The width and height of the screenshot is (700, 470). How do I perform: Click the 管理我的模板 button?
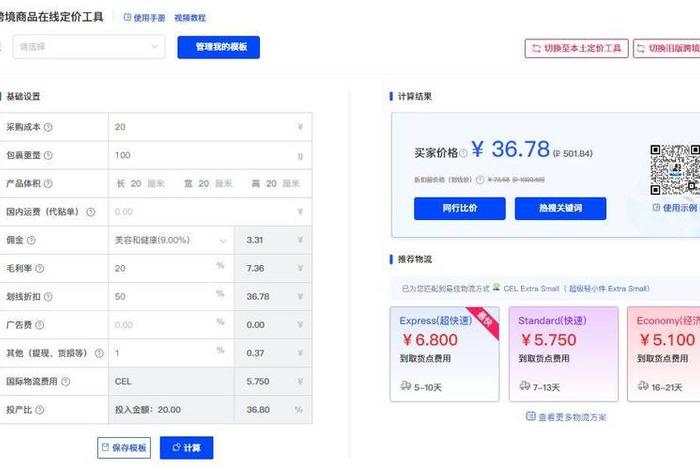coord(218,47)
